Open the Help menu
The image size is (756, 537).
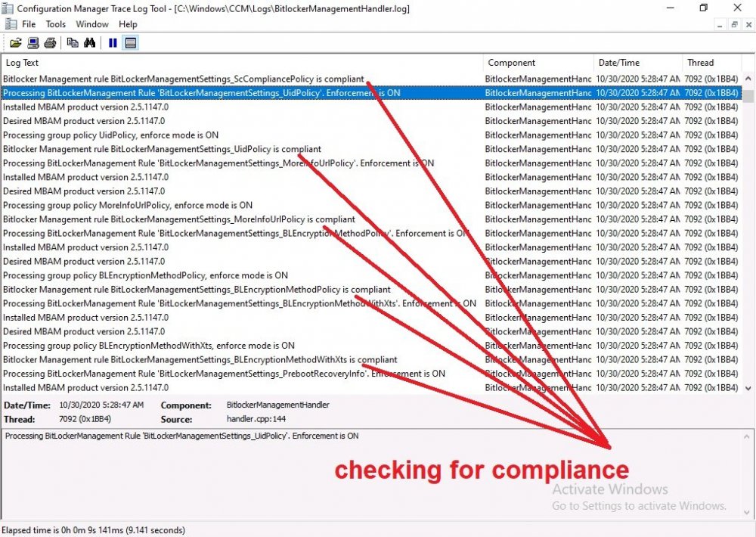[x=128, y=24]
